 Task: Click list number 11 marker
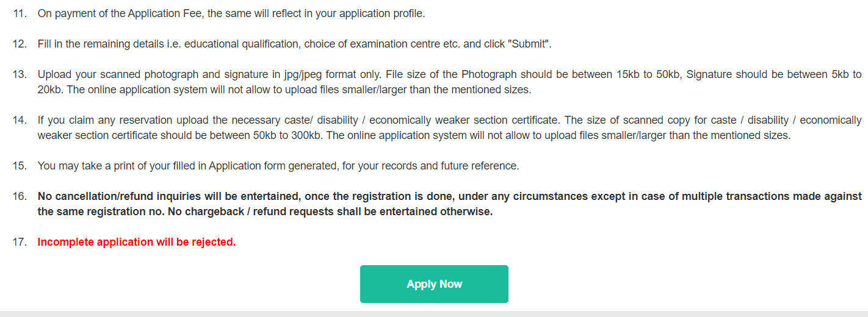coord(20,13)
